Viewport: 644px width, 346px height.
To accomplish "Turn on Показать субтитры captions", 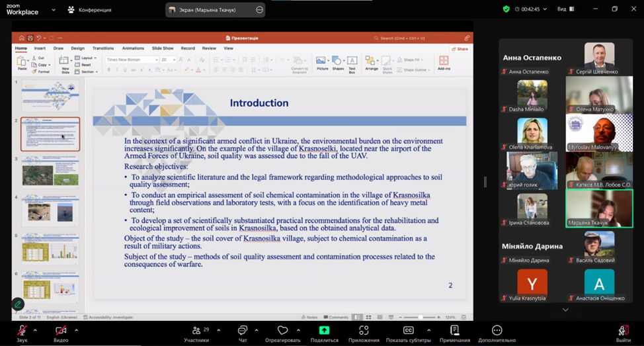I will pyautogui.click(x=408, y=333).
